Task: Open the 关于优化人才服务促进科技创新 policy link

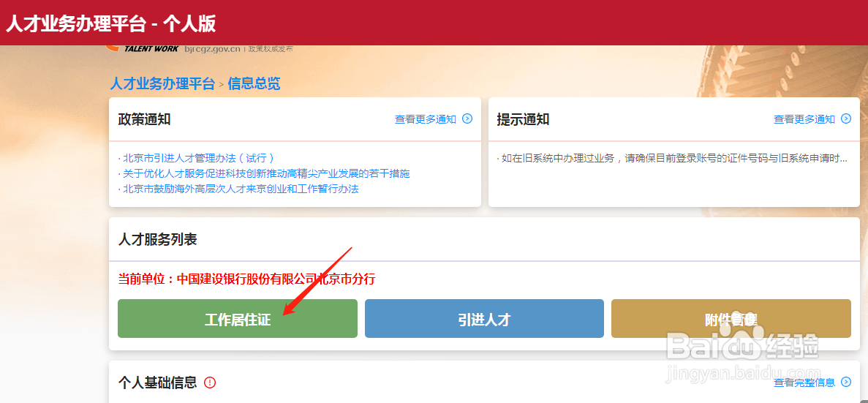Action: [x=264, y=173]
